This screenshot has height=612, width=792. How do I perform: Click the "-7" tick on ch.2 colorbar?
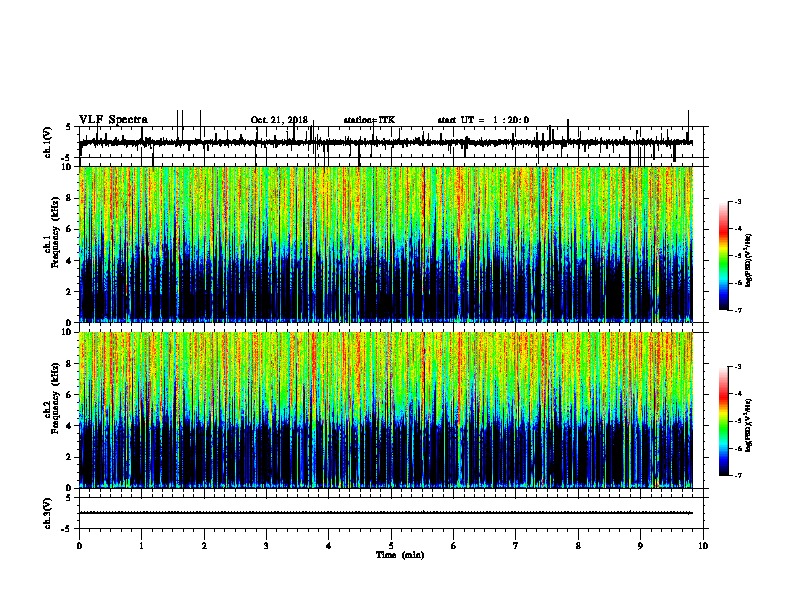tap(738, 475)
